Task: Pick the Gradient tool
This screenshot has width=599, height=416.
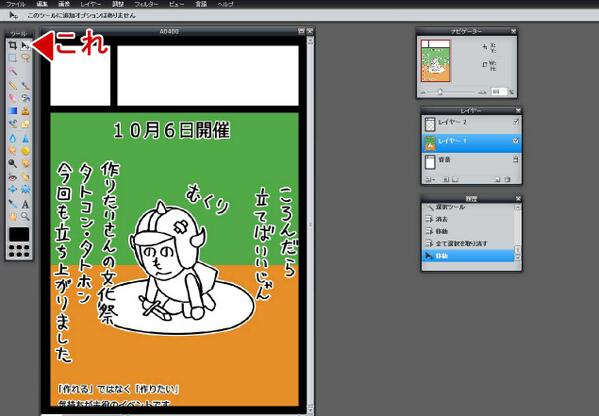Action: pos(13,111)
